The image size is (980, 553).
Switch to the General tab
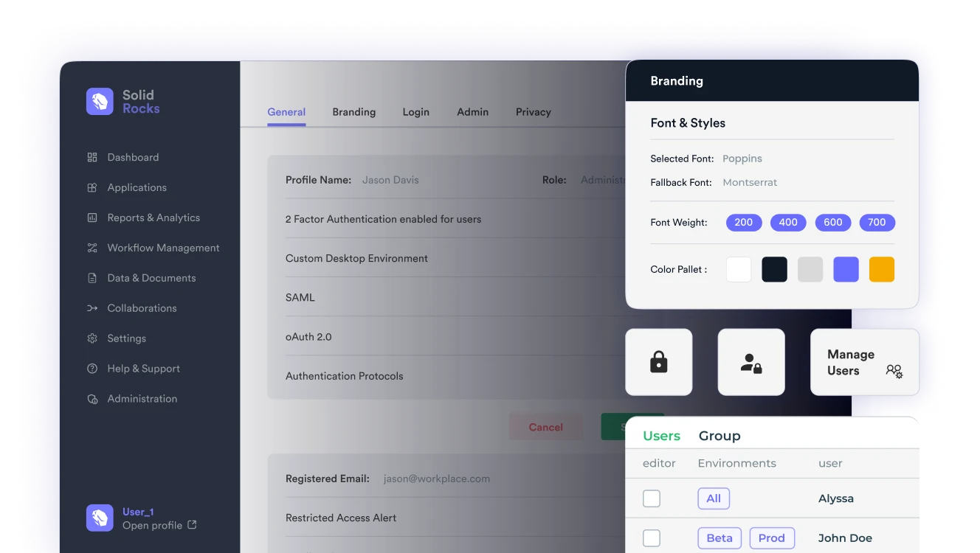click(x=286, y=112)
